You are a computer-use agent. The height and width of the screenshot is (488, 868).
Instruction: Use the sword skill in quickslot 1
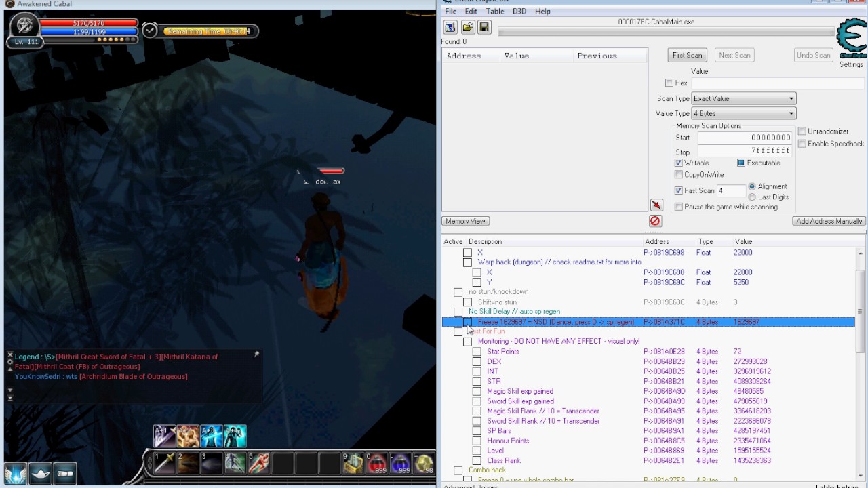pos(165,463)
